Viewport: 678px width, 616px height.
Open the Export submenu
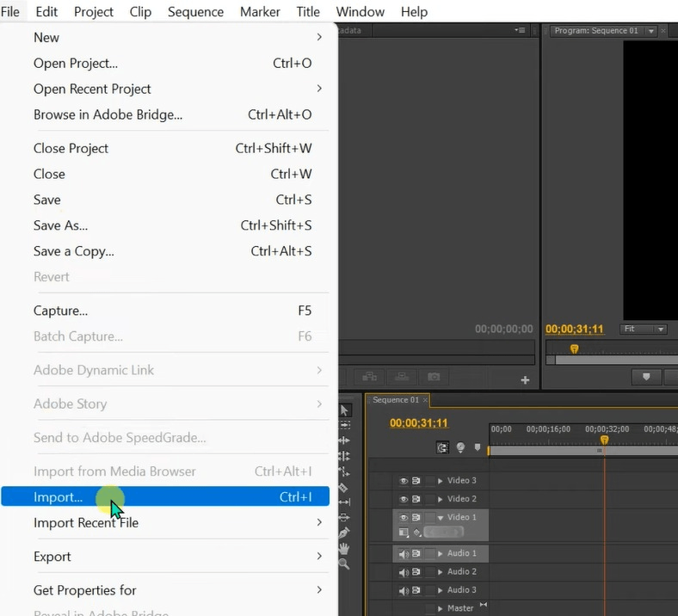pyautogui.click(x=165, y=557)
